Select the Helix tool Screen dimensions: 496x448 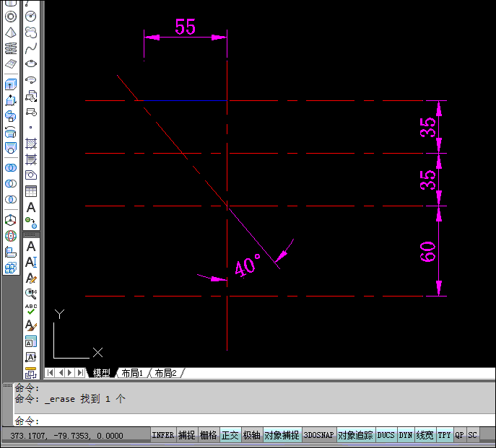[x=11, y=48]
